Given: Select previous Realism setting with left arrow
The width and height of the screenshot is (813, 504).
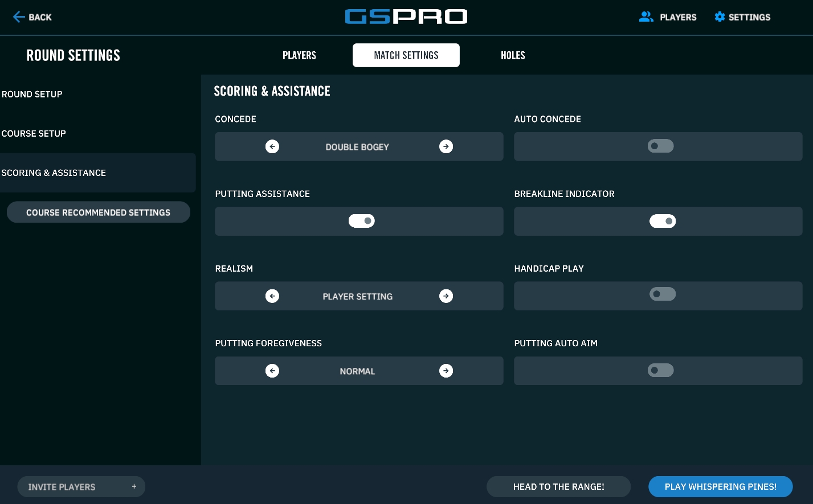Looking at the screenshot, I should (x=272, y=296).
